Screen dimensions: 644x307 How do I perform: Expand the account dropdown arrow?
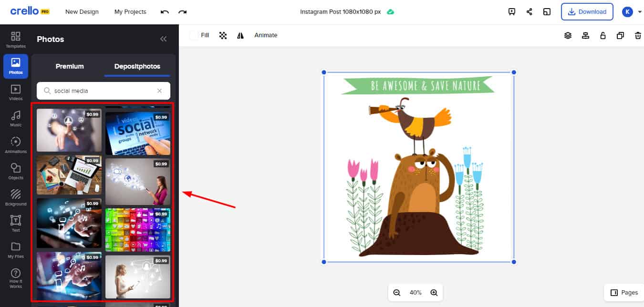click(x=640, y=12)
